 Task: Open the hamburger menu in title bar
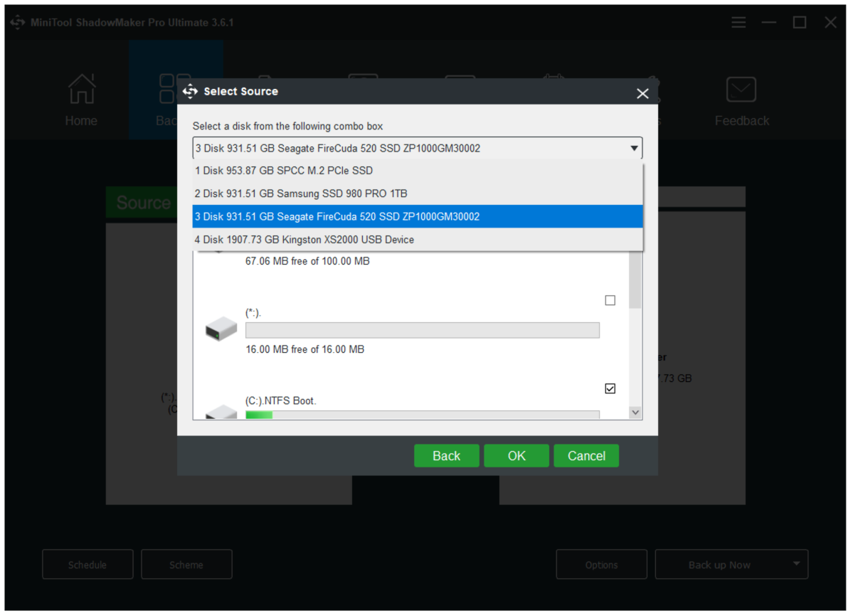pyautogui.click(x=738, y=22)
